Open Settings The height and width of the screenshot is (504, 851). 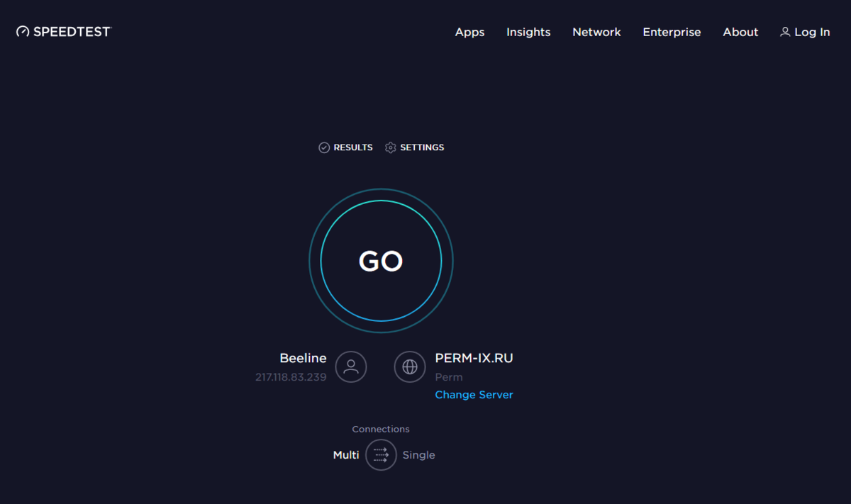[x=414, y=147]
